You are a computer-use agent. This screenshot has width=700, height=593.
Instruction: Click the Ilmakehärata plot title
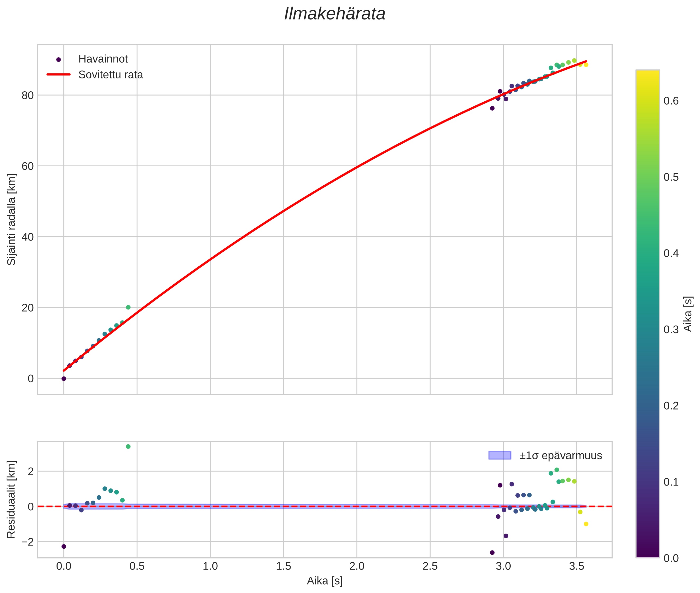(335, 14)
